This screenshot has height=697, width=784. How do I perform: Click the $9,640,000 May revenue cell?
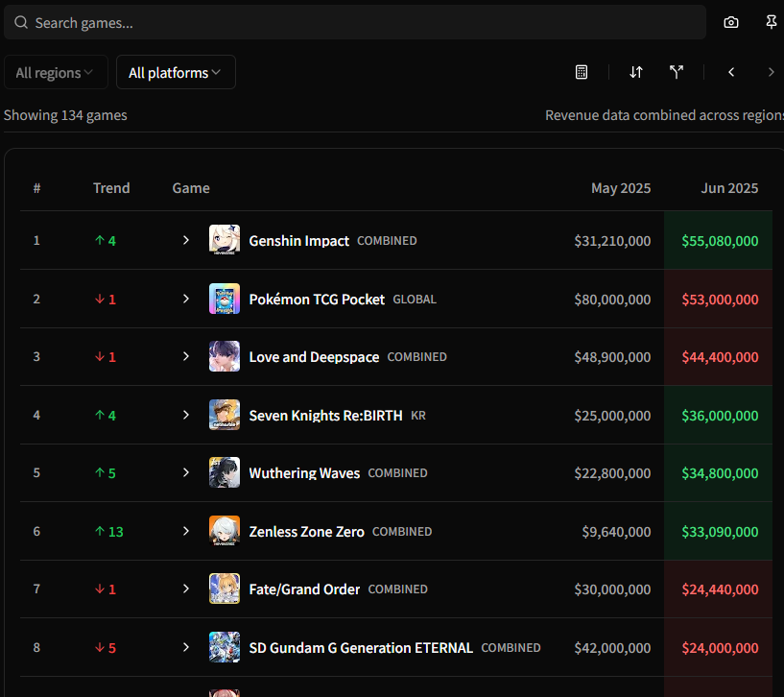click(616, 531)
